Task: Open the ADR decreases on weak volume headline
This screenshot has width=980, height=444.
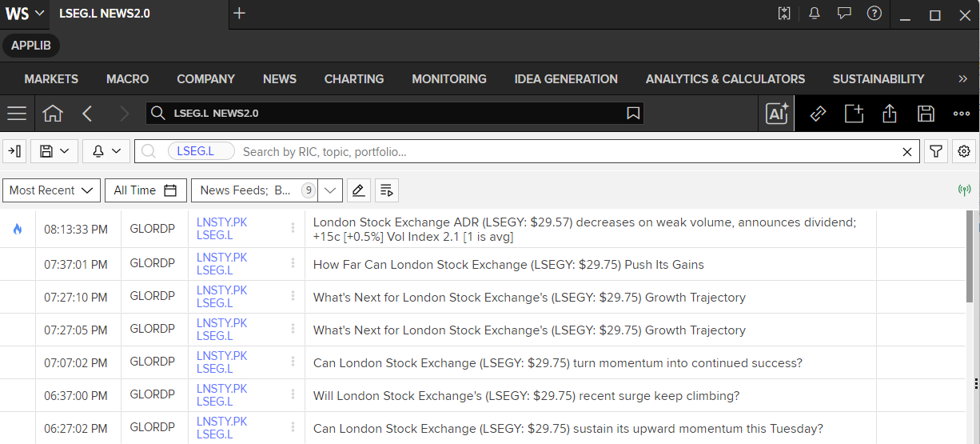Action: click(584, 230)
